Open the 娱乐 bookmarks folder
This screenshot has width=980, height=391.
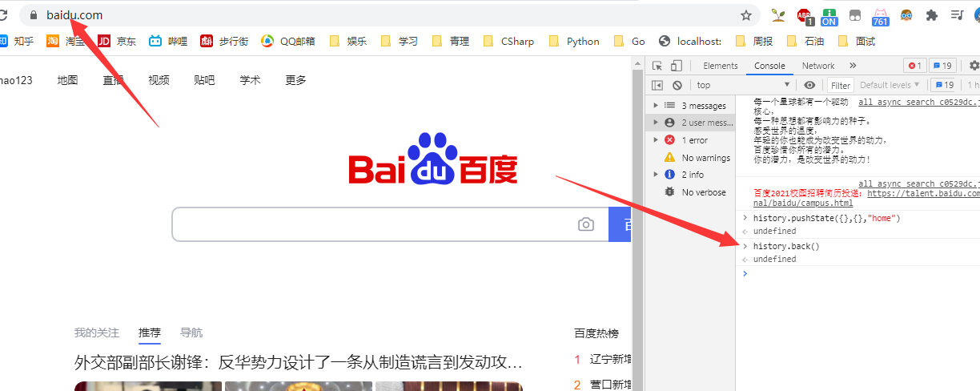tap(348, 41)
